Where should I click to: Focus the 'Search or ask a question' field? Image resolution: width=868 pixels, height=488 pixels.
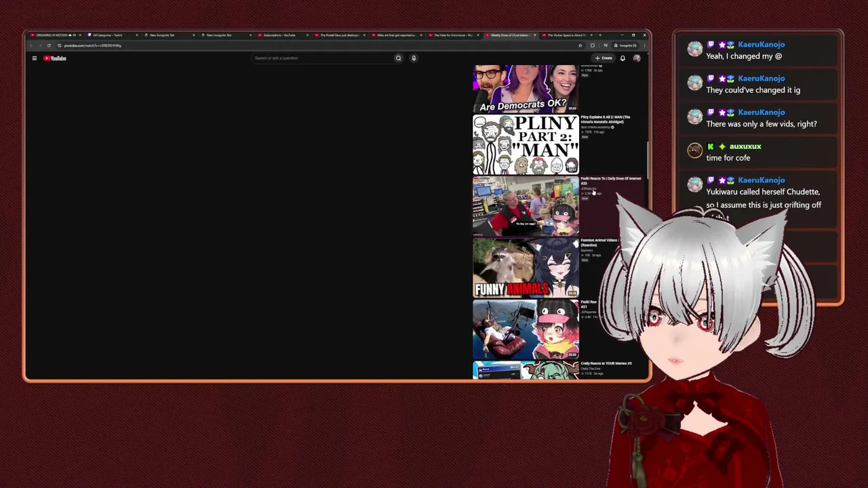(321, 58)
